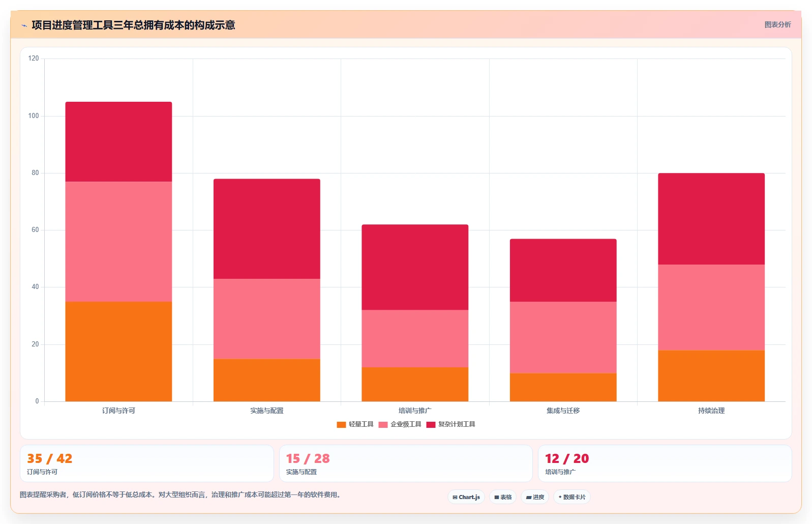Screen dimensions: 812x524
Task: Click the orange segment of 实施与配置 bar
Action: (267, 380)
